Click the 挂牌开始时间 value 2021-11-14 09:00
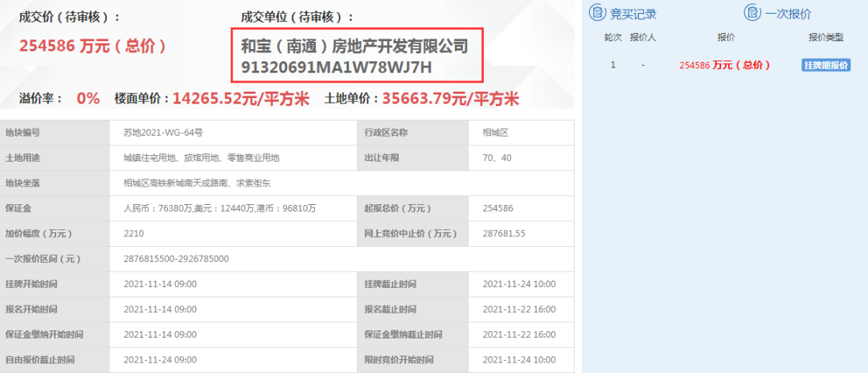Image resolution: width=868 pixels, height=373 pixels. [x=160, y=285]
